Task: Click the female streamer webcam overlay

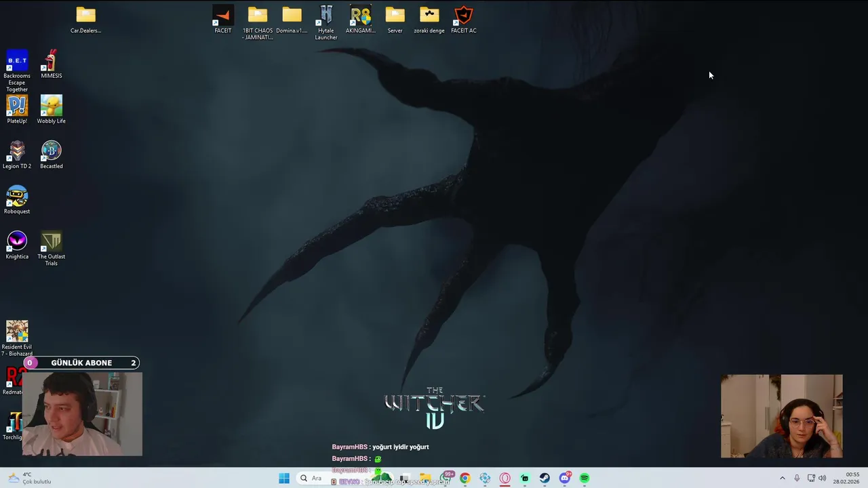Action: point(782,416)
